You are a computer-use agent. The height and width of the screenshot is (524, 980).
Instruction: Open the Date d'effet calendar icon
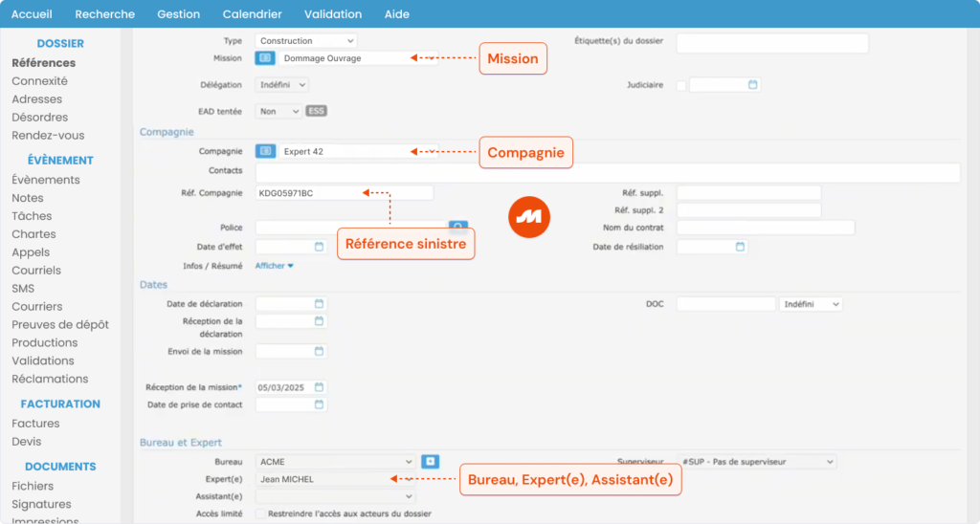click(x=319, y=247)
